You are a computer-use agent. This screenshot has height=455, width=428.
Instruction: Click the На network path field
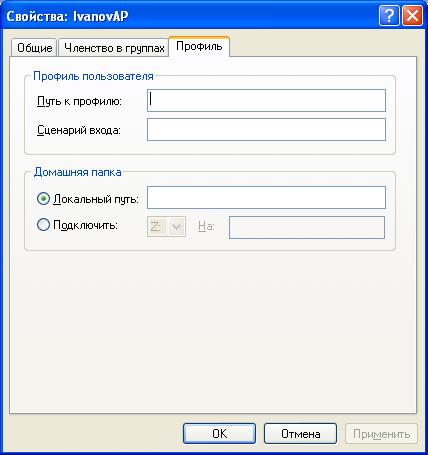[x=307, y=227]
